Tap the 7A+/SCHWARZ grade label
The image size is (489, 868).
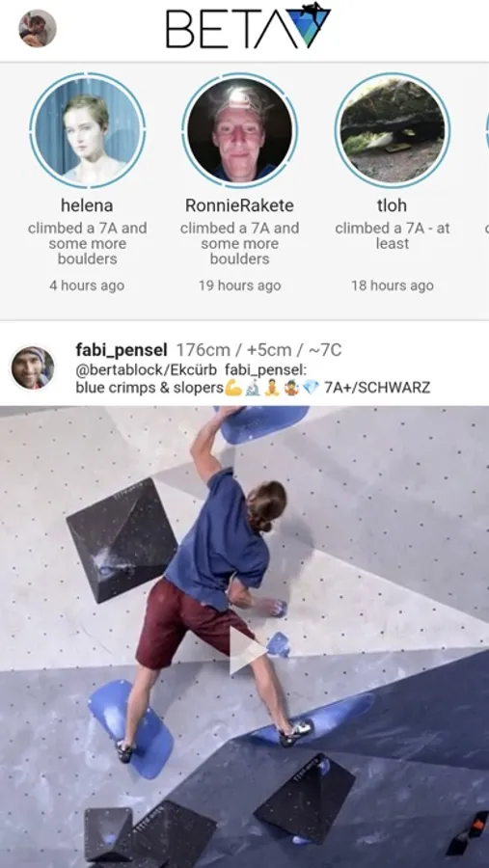click(x=377, y=388)
